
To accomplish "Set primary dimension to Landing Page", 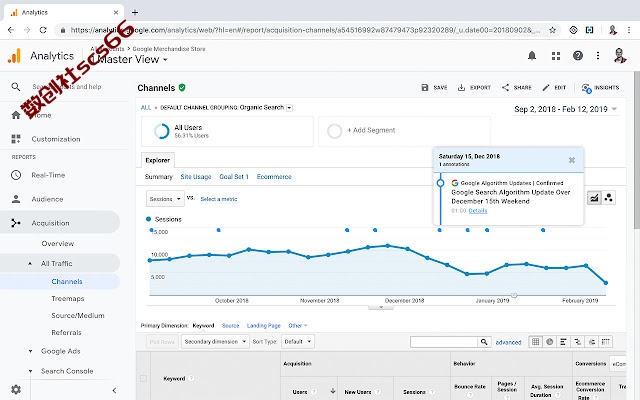I will click(x=264, y=326).
